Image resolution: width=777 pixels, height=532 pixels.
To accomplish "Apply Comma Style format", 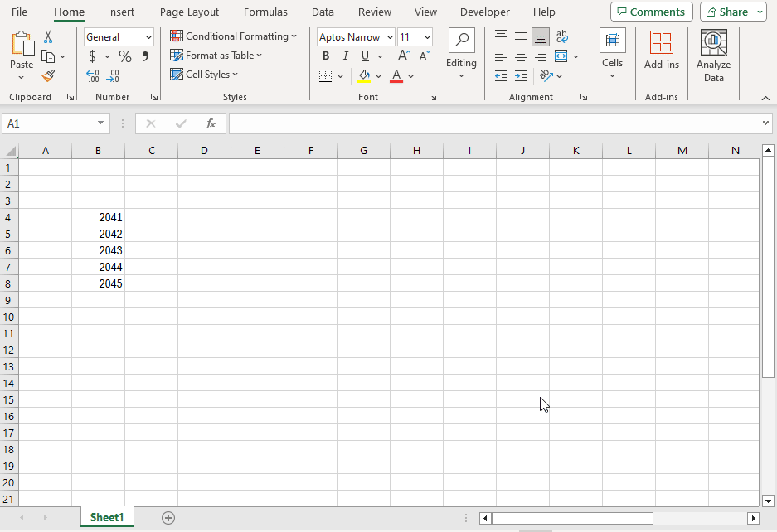I will click(x=145, y=56).
